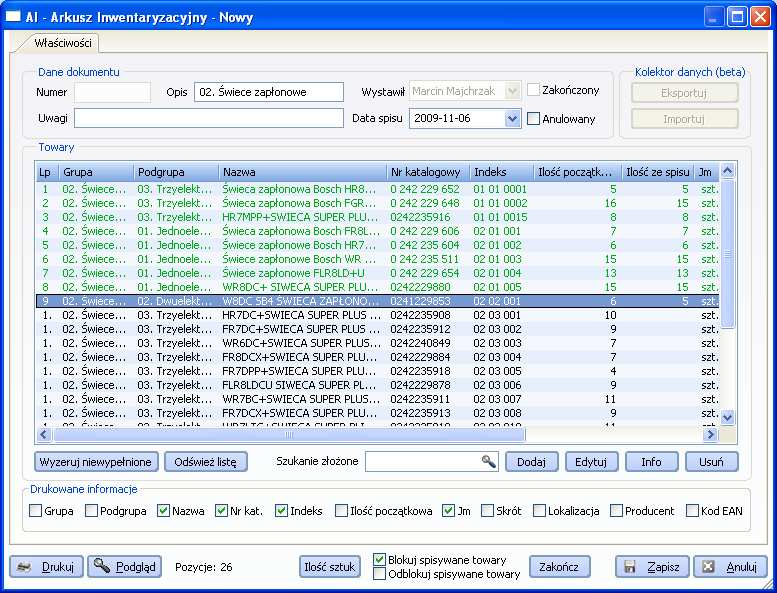Focus the Opis field with Świece zapłonowe
This screenshot has width=777, height=593.
pos(269,92)
